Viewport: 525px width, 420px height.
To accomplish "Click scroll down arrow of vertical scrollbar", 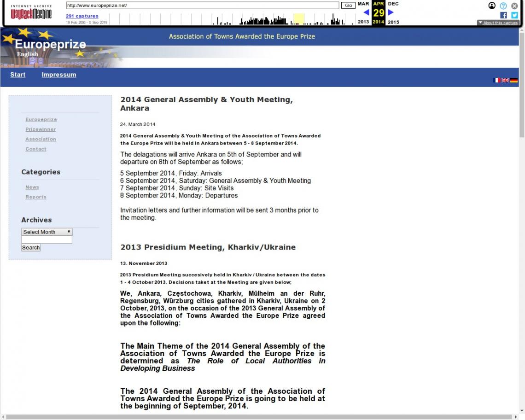I will pos(522,411).
